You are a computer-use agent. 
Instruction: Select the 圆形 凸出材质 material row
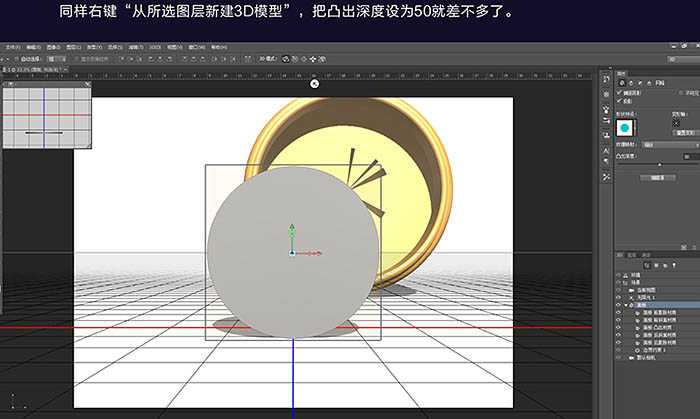(657, 328)
